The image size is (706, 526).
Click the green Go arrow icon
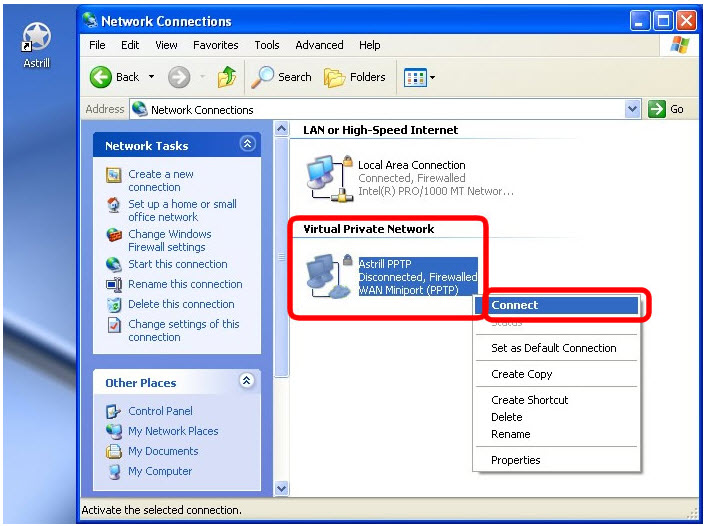(x=656, y=109)
